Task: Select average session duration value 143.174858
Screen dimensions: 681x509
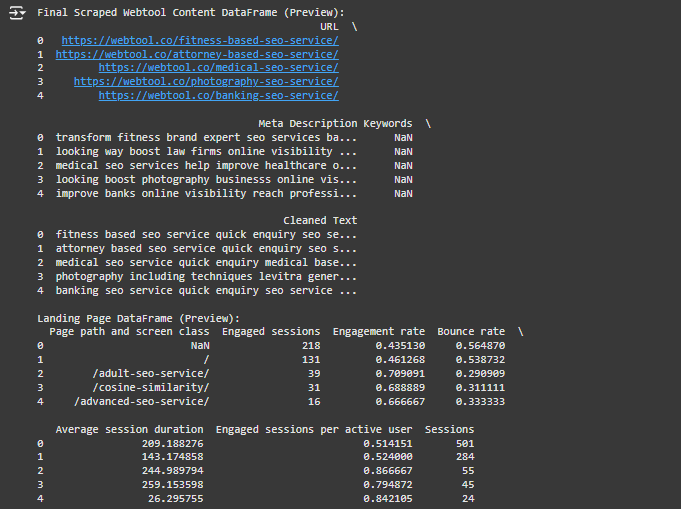Action: [x=172, y=457]
